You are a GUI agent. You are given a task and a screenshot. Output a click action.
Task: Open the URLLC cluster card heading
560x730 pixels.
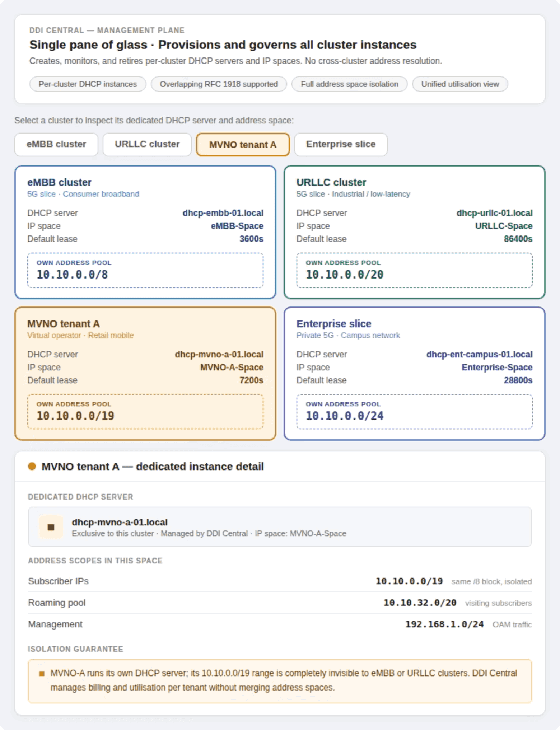[x=331, y=182]
